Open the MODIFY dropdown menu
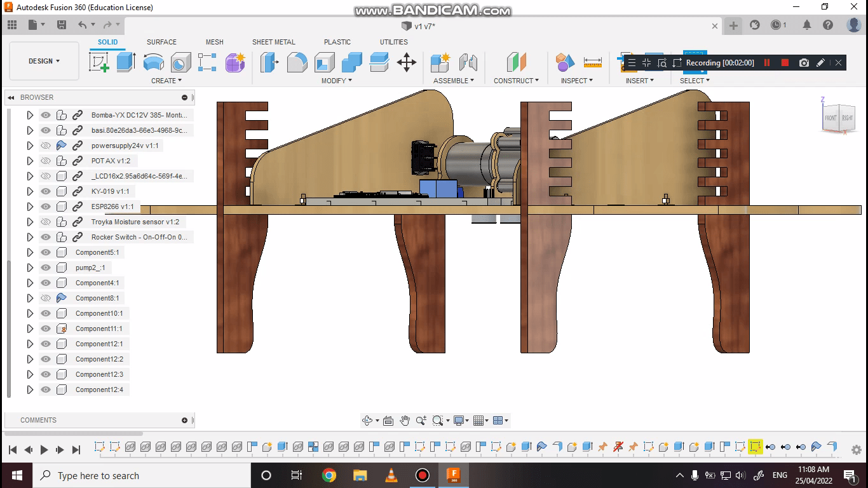Image resolution: width=868 pixels, height=488 pixels. (336, 81)
